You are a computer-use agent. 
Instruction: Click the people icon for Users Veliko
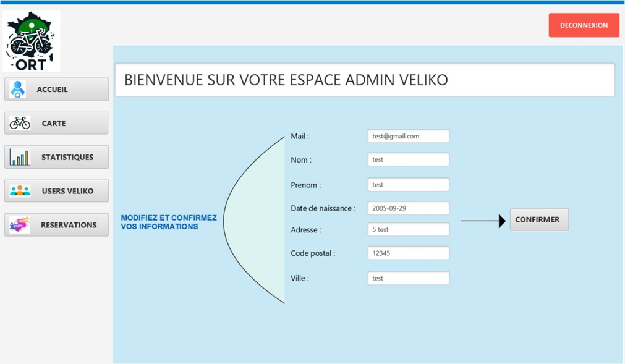[x=20, y=191]
